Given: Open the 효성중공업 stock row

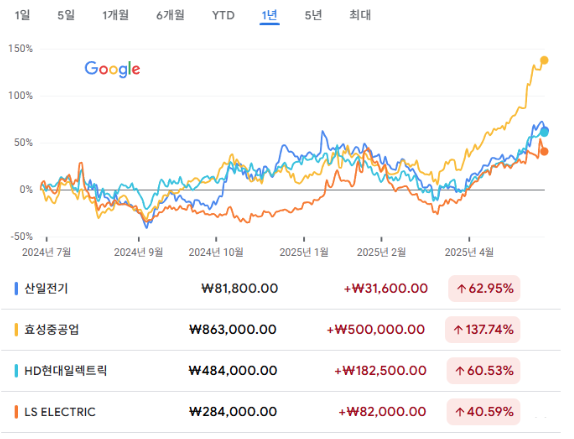Looking at the screenshot, I should click(x=280, y=330).
